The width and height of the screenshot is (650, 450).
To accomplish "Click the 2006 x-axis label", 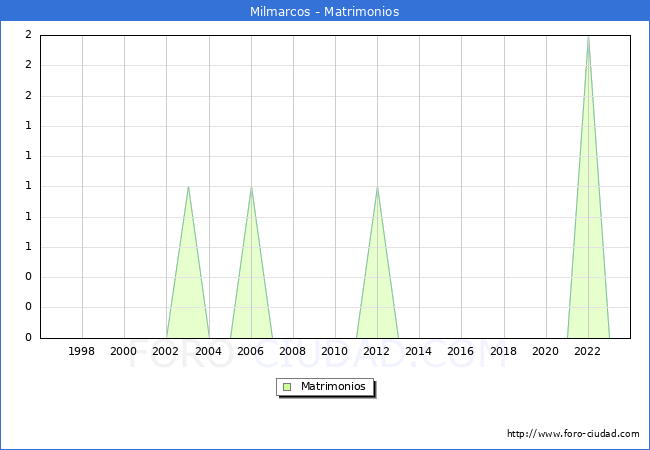I will point(250,351).
